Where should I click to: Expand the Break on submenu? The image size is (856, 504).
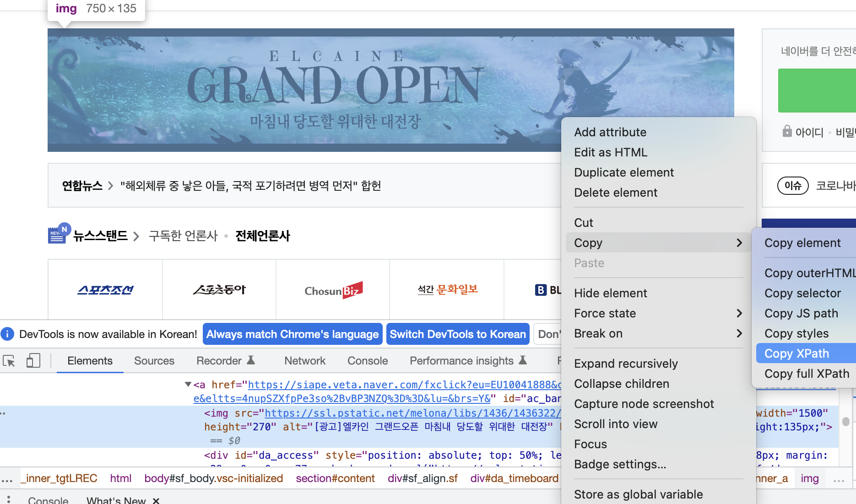739,333
